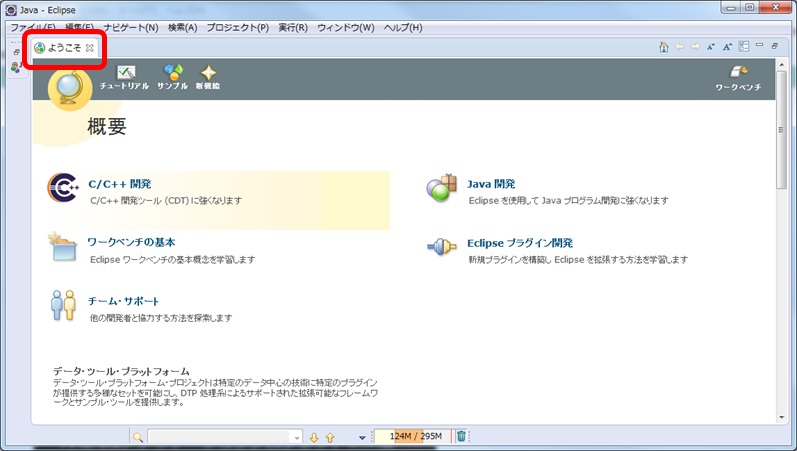Image resolution: width=797 pixels, height=451 pixels.
Task: Click the C/C++ 開発 logo icon
Action: [x=63, y=188]
